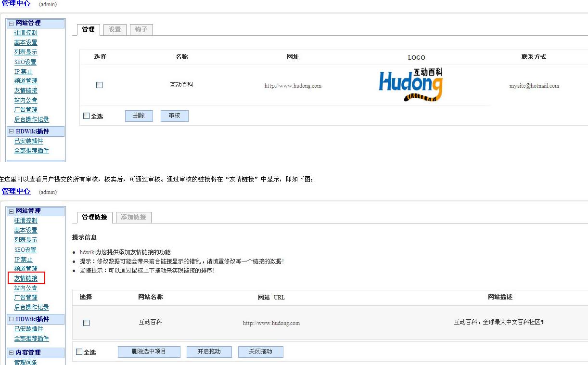
Task: Select the 管理链接 tab
Action: tap(95, 217)
